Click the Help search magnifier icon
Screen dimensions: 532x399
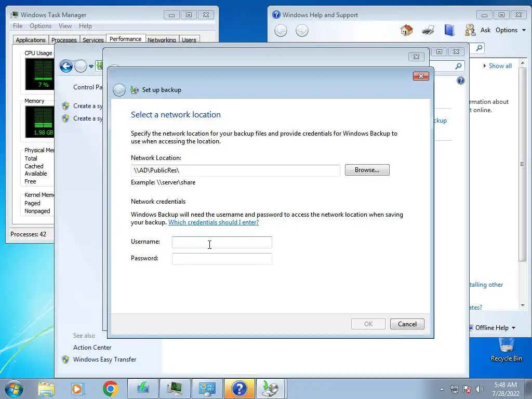479,48
